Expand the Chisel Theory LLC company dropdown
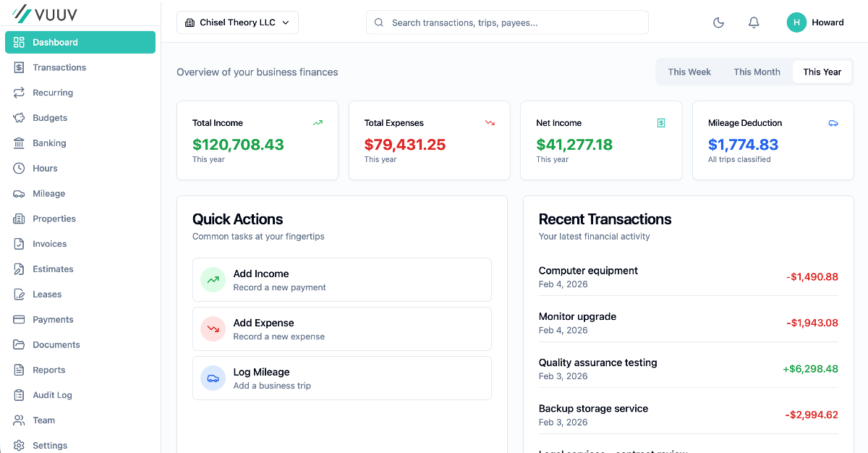The height and width of the screenshot is (453, 868). [237, 22]
